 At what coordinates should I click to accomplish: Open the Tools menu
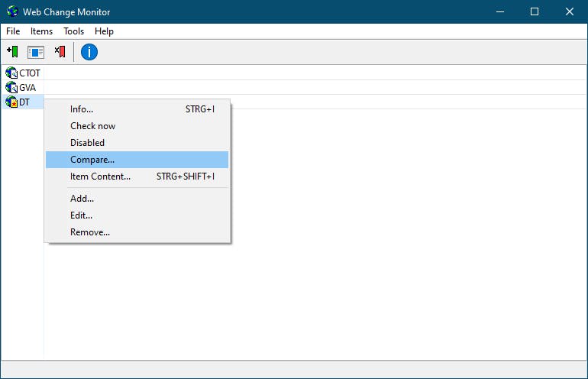point(73,31)
